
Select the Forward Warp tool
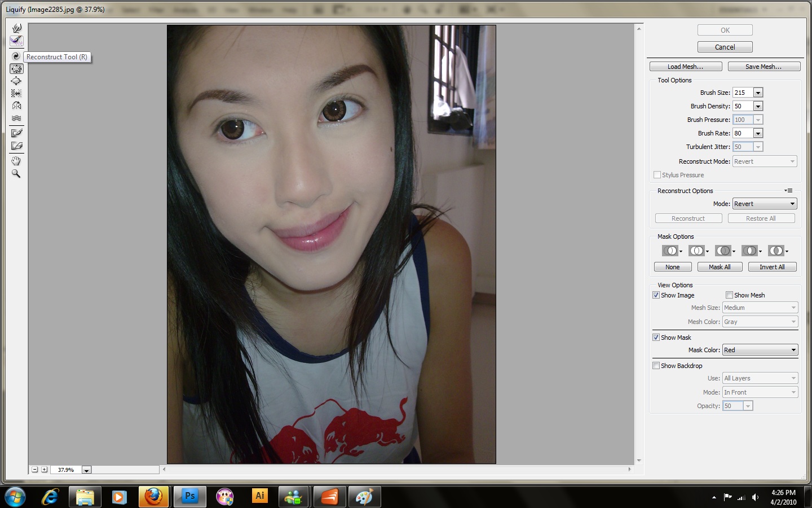pyautogui.click(x=16, y=28)
